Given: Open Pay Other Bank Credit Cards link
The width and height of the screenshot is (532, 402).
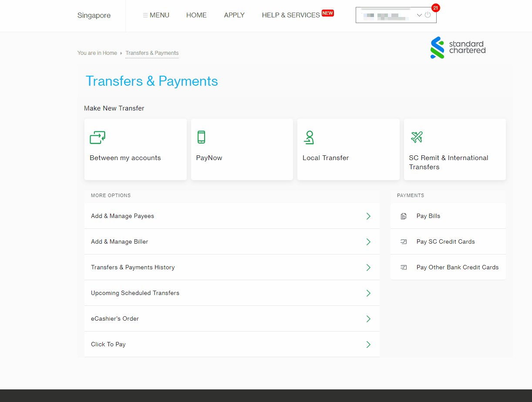Looking at the screenshot, I should [x=448, y=268].
